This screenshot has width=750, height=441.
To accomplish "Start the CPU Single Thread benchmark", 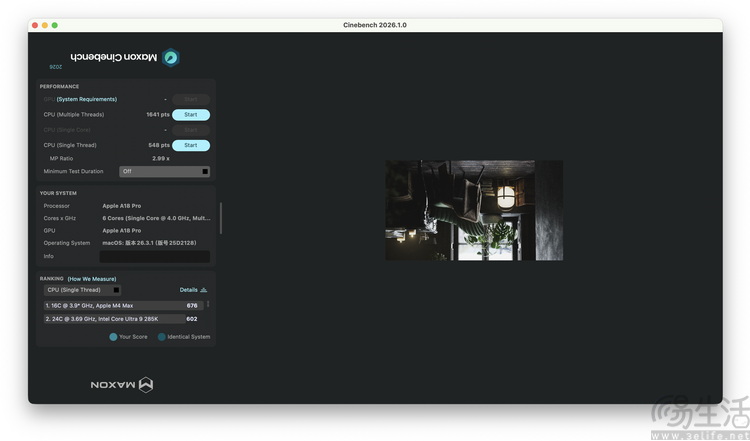I will coord(190,146).
